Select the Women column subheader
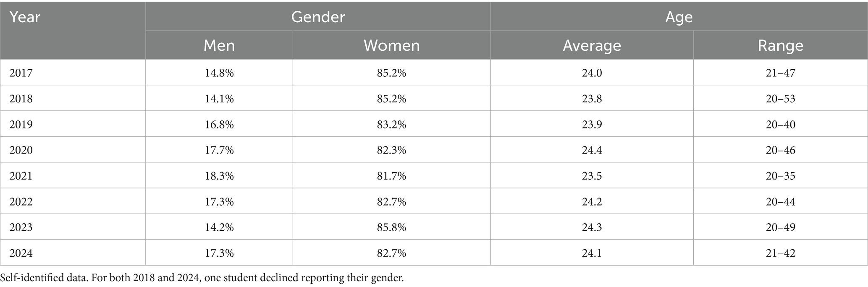868x287 pixels. (x=391, y=45)
